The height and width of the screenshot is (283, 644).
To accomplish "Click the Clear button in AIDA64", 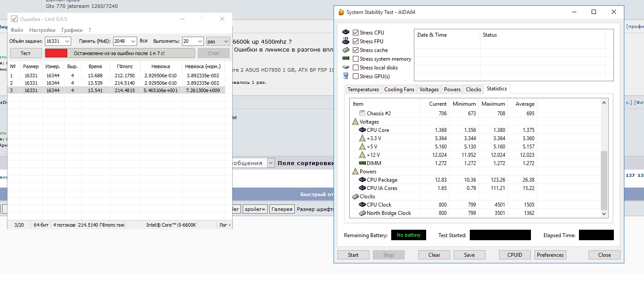I will (x=434, y=255).
